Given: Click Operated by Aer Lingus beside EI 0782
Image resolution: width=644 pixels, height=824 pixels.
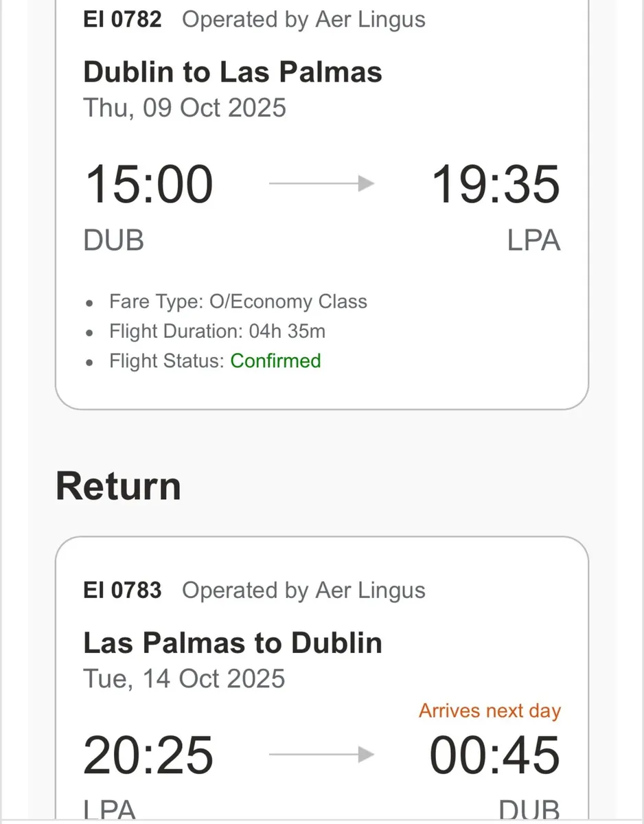Looking at the screenshot, I should [x=303, y=19].
